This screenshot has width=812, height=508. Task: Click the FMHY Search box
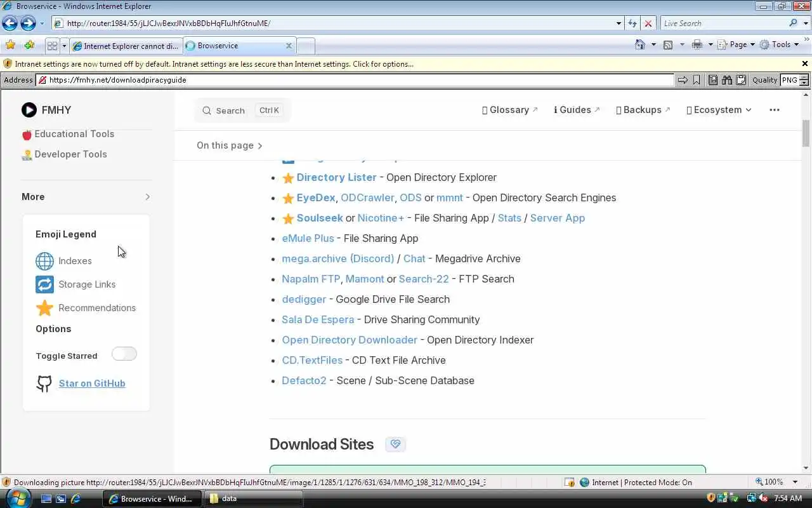coord(242,110)
